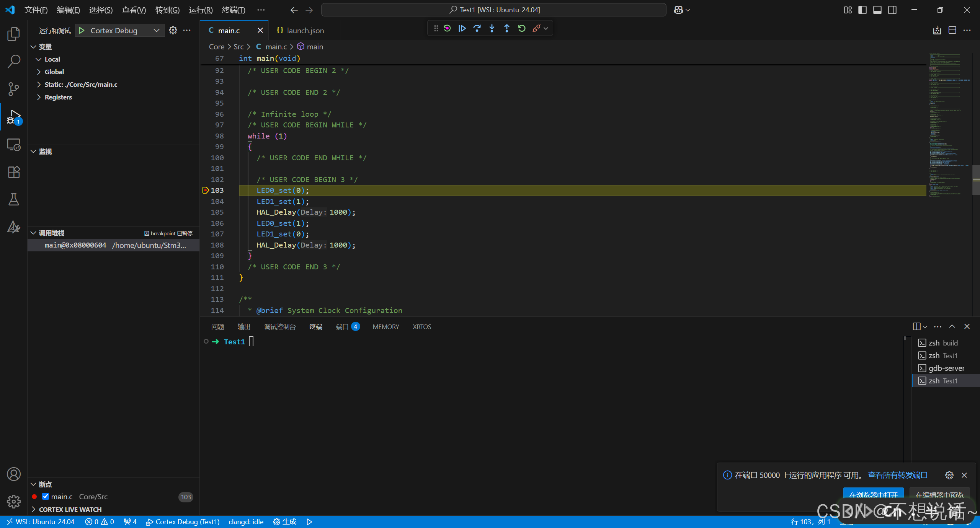Expand the Global variables section

55,72
